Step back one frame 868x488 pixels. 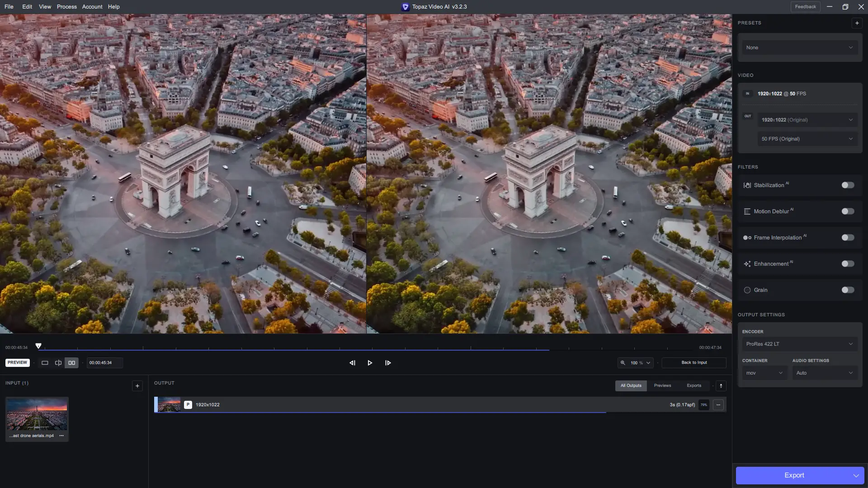(x=352, y=363)
